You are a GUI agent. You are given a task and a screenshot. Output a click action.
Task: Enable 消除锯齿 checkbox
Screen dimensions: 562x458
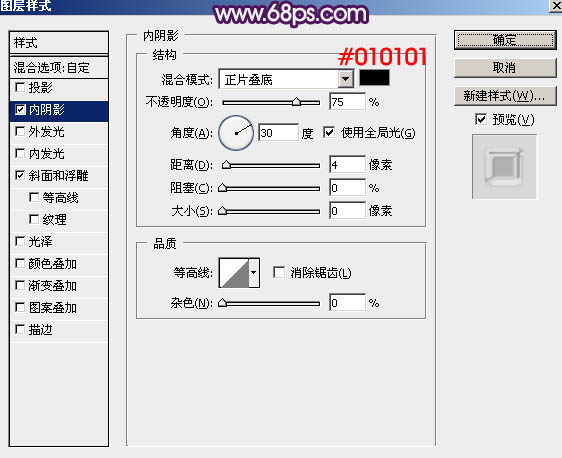pos(278,272)
